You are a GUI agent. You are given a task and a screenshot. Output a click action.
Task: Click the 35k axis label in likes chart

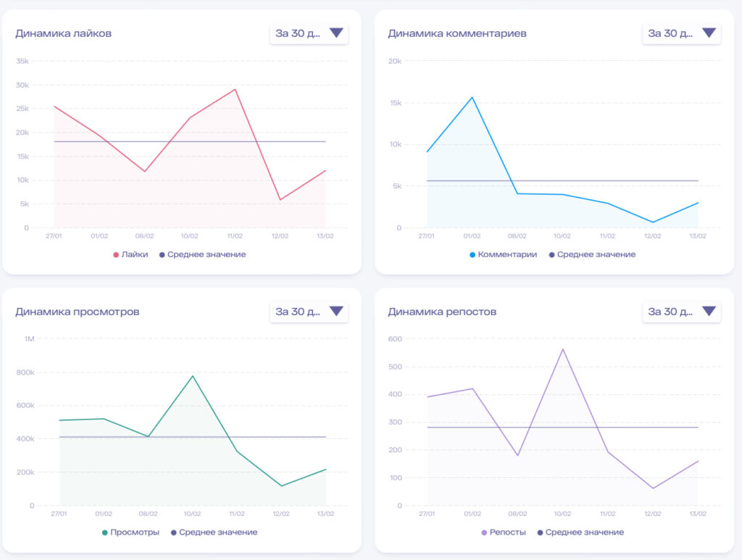pyautogui.click(x=22, y=61)
